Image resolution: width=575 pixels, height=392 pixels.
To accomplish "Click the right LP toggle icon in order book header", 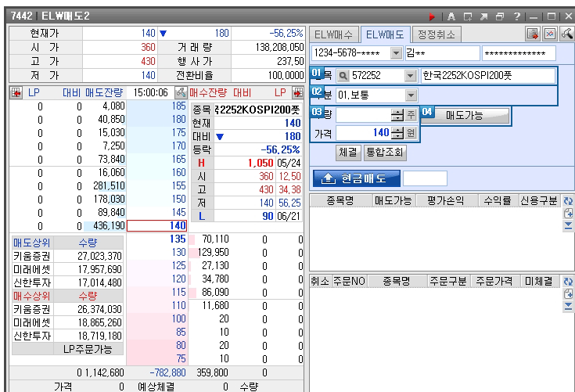I will tap(297, 93).
